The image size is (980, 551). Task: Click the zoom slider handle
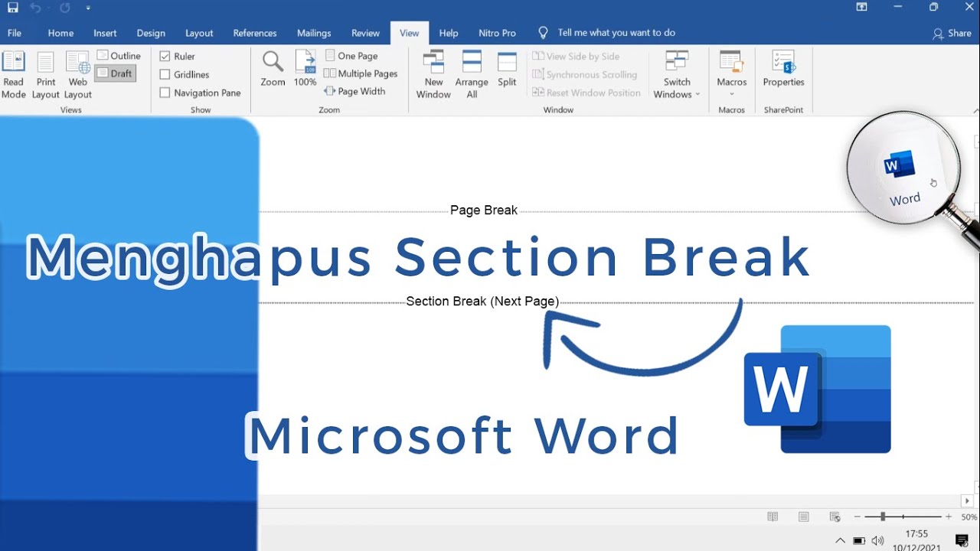[883, 517]
